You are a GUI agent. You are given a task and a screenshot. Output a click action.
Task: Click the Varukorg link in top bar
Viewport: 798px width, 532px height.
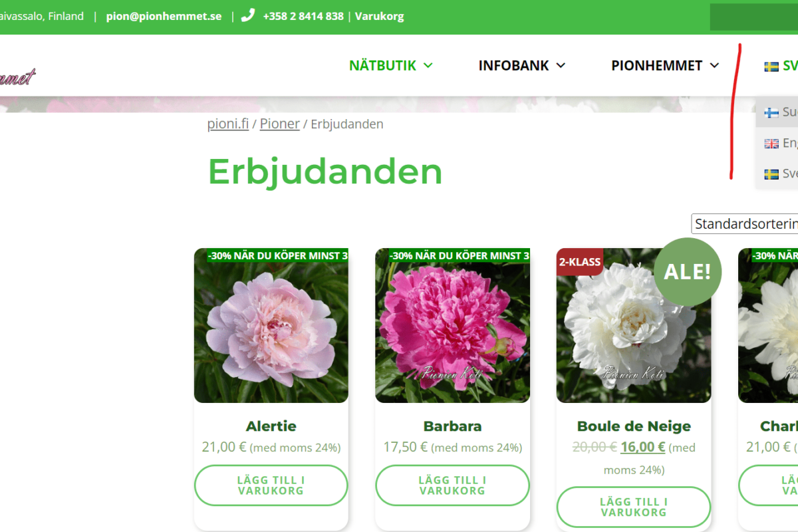click(379, 16)
